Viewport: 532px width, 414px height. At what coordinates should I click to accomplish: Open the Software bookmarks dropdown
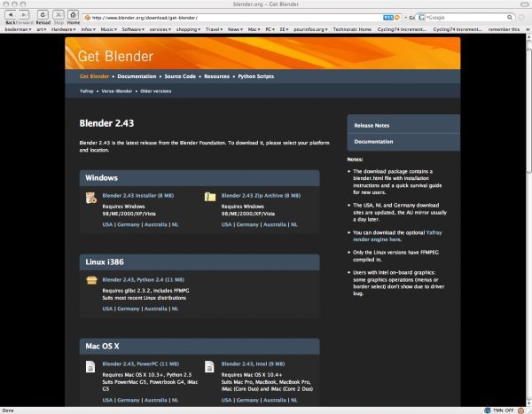133,29
